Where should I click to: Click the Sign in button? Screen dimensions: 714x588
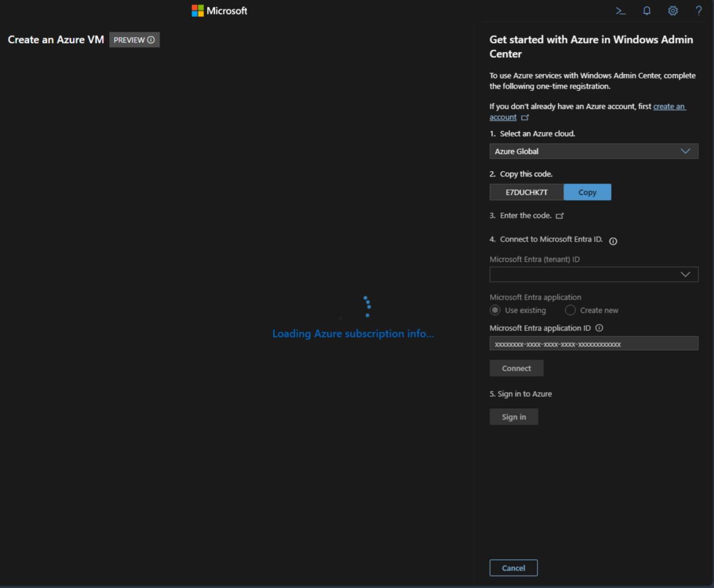[x=513, y=417]
